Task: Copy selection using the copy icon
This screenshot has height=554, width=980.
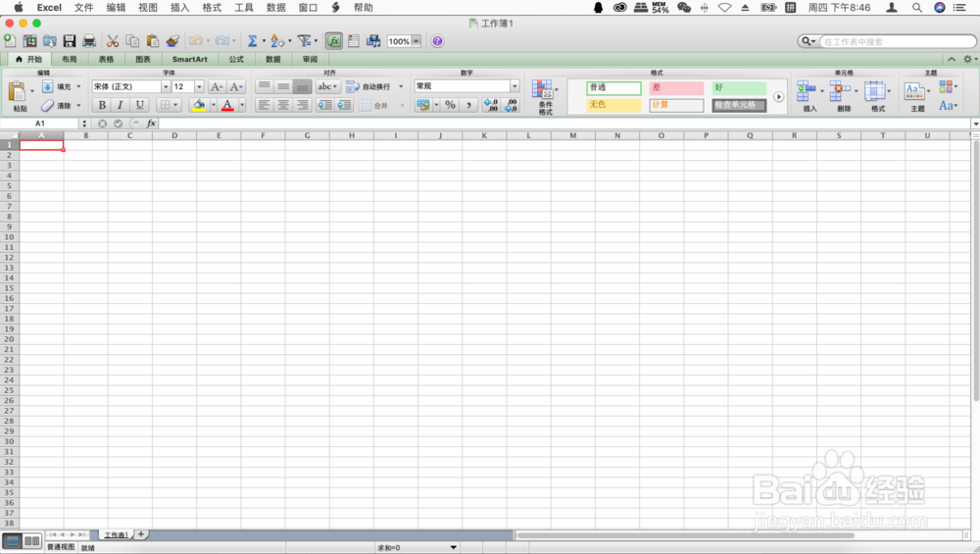Action: pos(132,40)
